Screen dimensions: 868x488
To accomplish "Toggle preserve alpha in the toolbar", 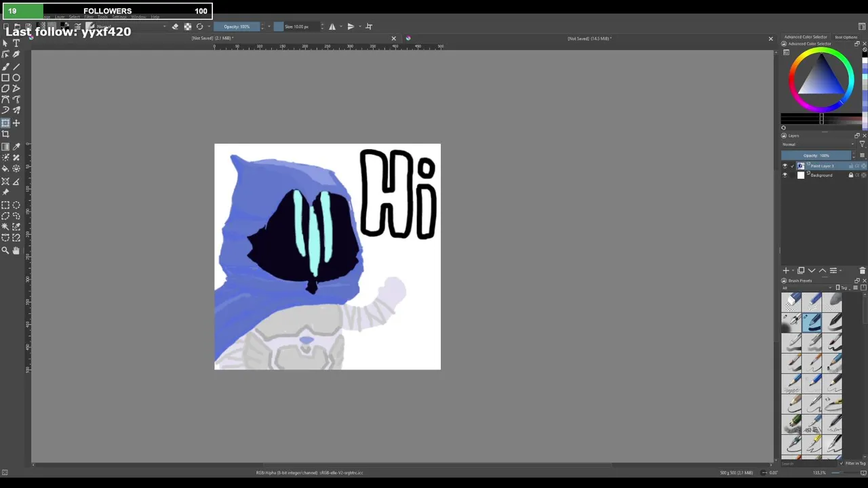I will (x=187, y=26).
